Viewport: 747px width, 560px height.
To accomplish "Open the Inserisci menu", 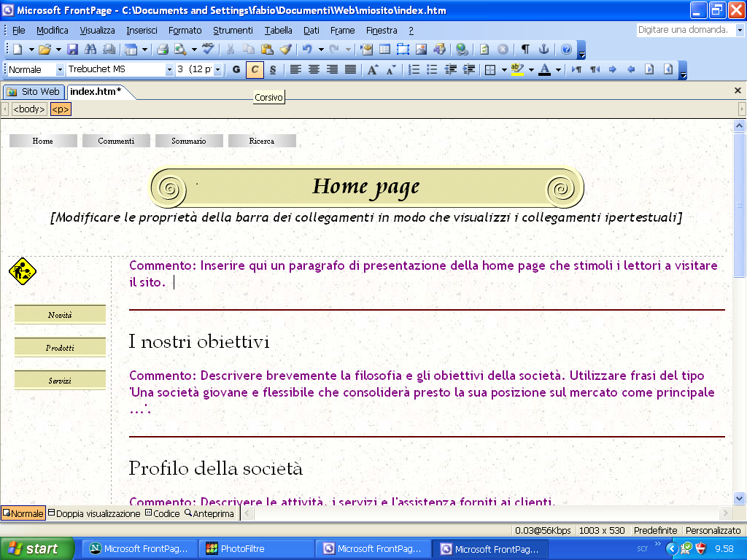I will point(142,31).
